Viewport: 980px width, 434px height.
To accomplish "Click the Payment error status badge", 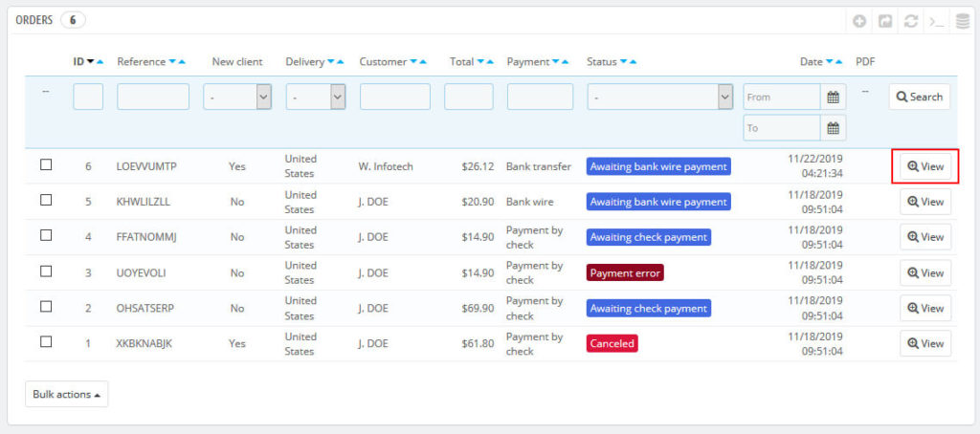I will point(624,272).
